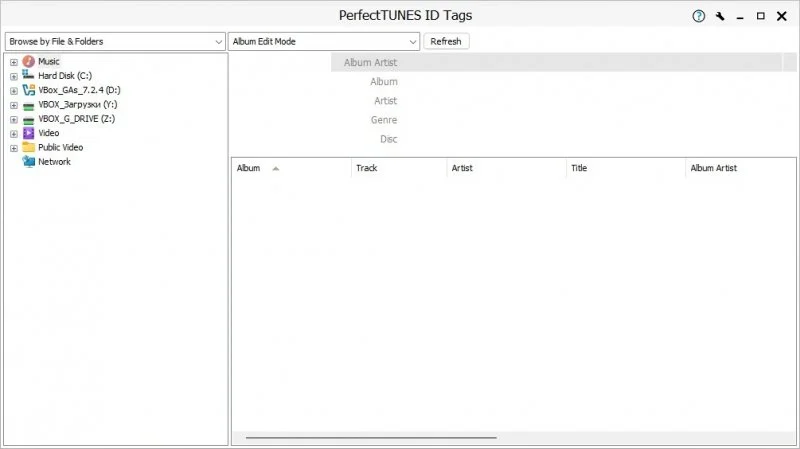This screenshot has width=800, height=449.
Task: Select the Music tree item label
Action: pos(48,61)
